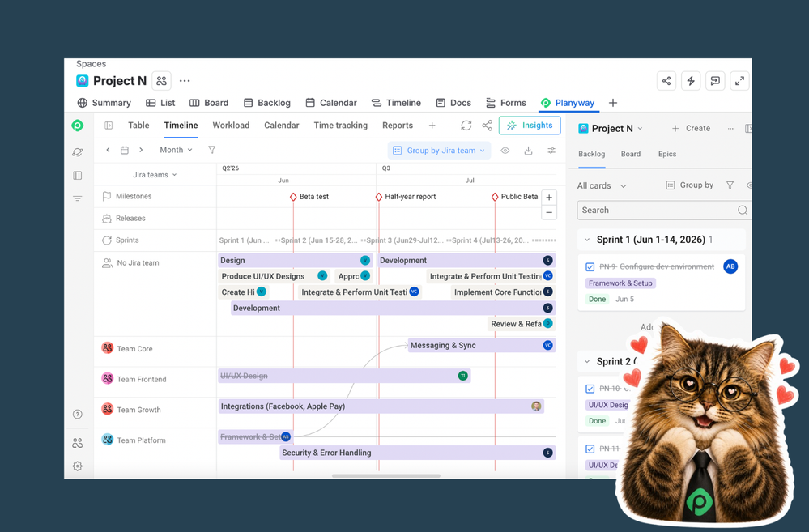Viewport: 809px width, 532px height.
Task: Click the Insights button
Action: (x=530, y=126)
